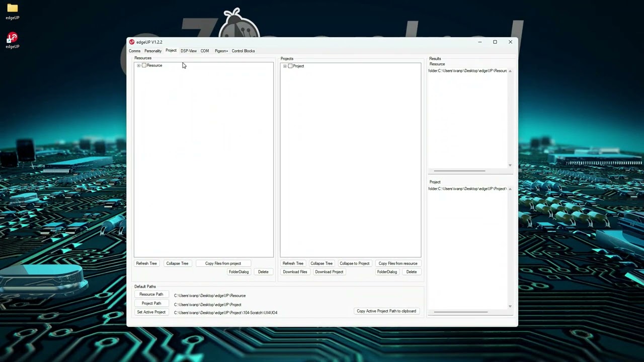This screenshot has width=644, height=362.
Task: Click Copy Files from project
Action: 223,263
